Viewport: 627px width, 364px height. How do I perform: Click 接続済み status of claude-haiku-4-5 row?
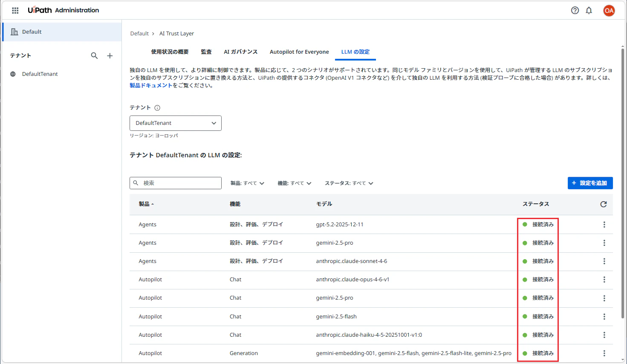(538, 335)
